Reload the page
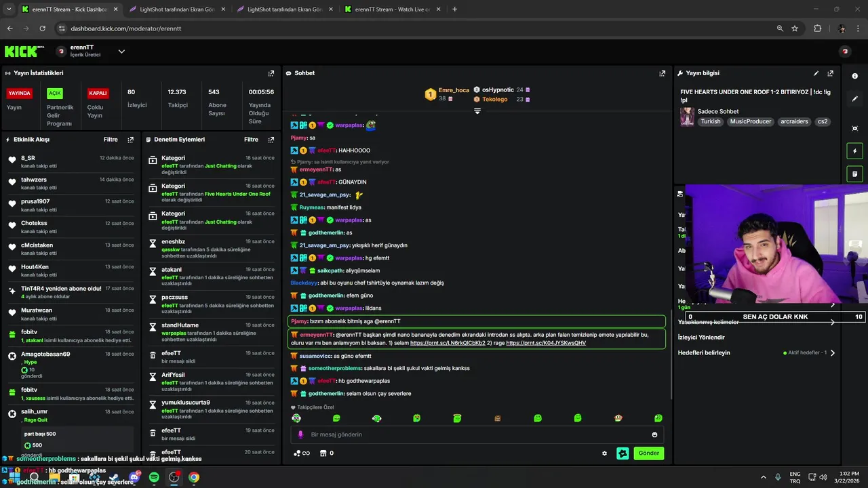Image resolution: width=868 pixels, height=488 pixels. click(42, 28)
